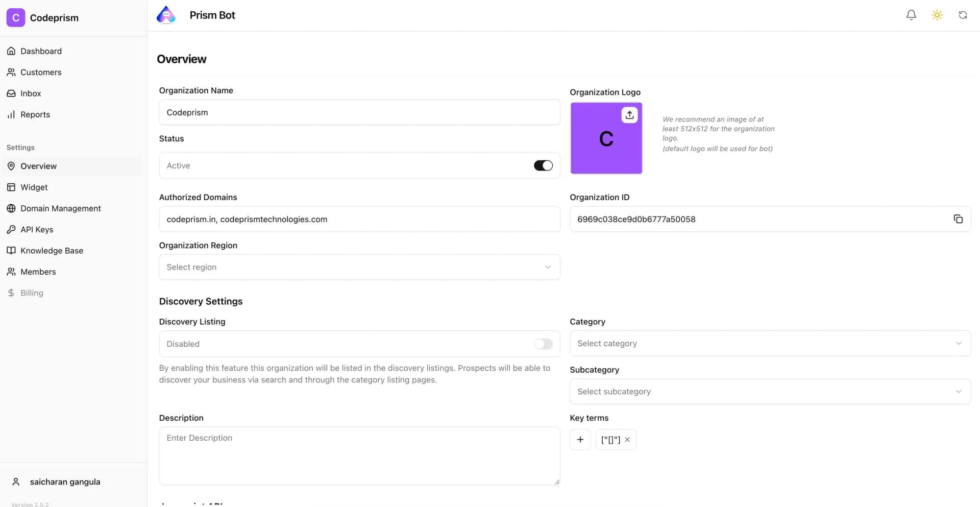Open the API Keys settings
Screen dimensions: 980x507
[37, 229]
